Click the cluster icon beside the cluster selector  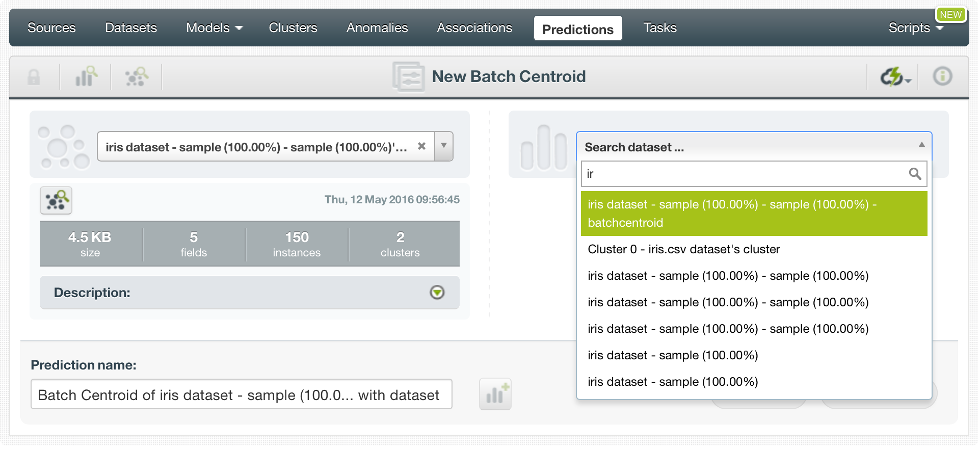pos(63,147)
